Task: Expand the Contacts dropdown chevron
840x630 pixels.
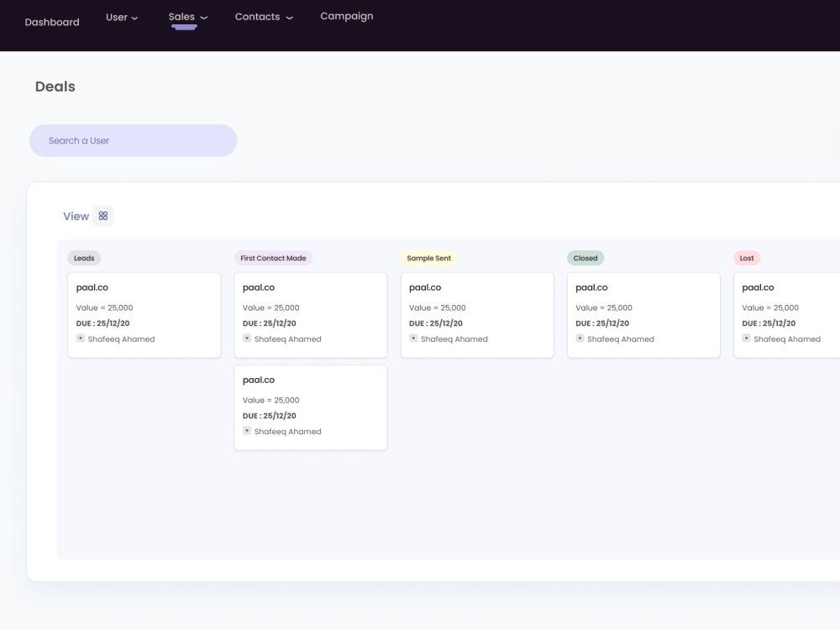Action: [289, 18]
